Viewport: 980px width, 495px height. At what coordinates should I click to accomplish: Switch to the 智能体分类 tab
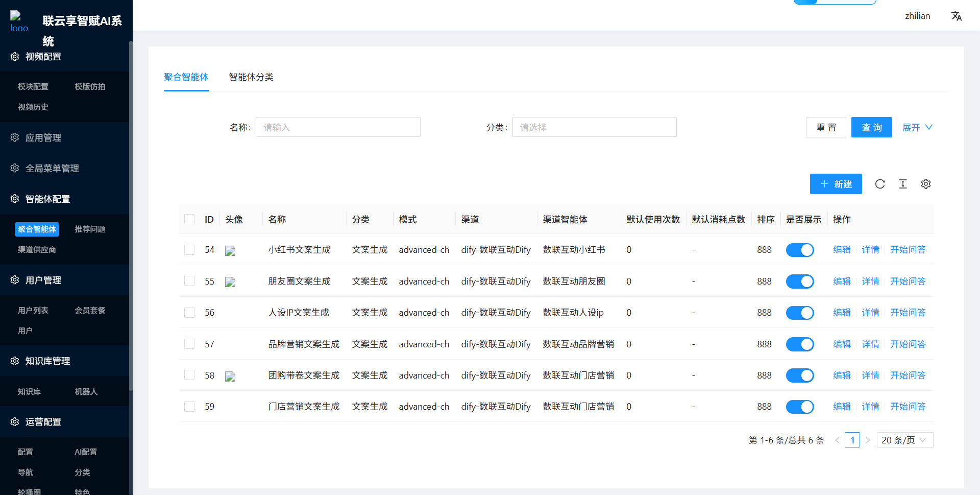click(x=252, y=77)
